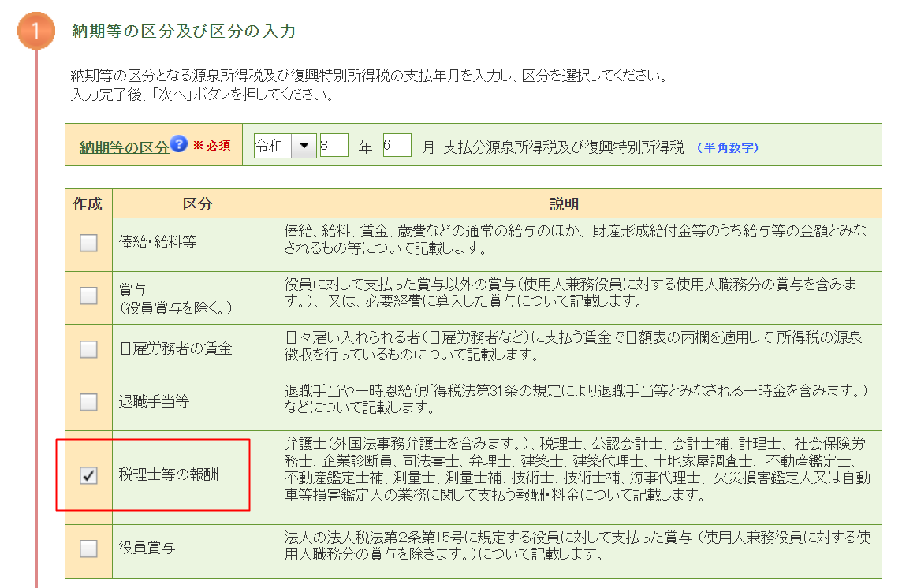This screenshot has height=588, width=917.
Task: Select the 俸給・給料等 category text
Action: tap(158, 242)
